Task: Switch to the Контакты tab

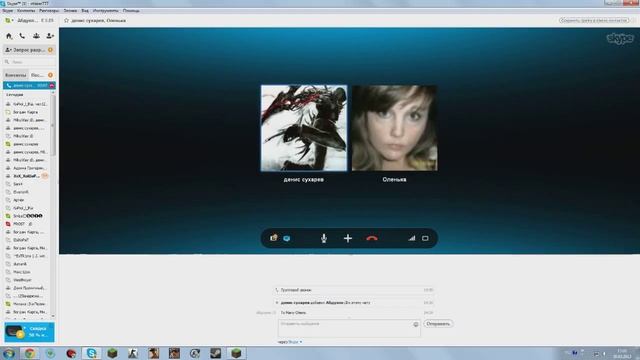Action: (16, 75)
